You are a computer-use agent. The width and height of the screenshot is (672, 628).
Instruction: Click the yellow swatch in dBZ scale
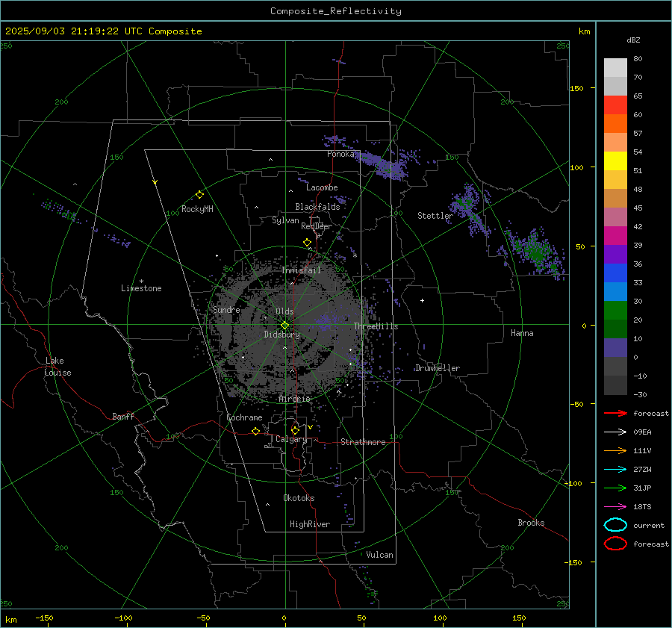(615, 161)
